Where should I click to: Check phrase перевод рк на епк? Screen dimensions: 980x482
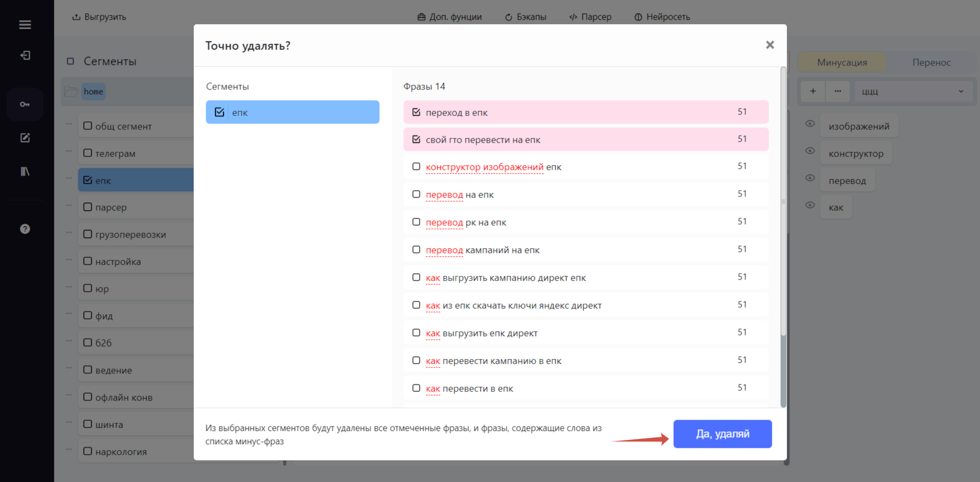click(x=416, y=222)
